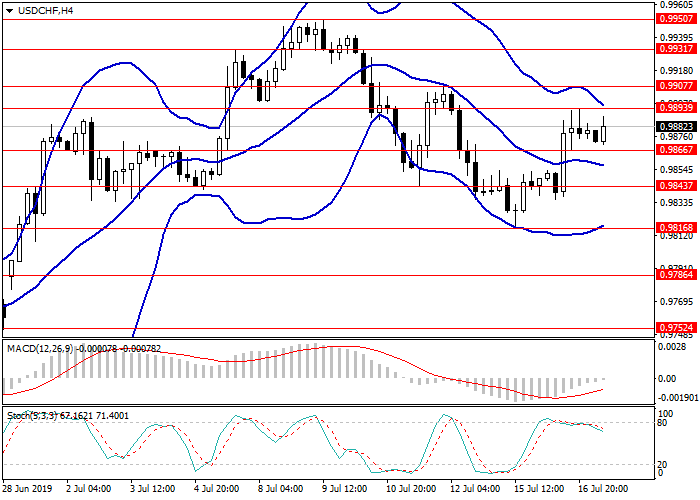Select the 0.98168 price level label

[671, 228]
